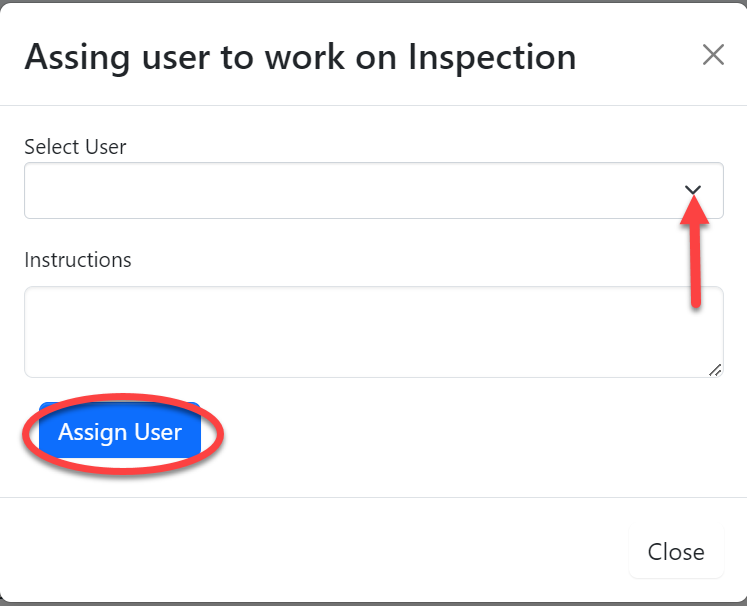Click the dialog title heading text
The height and width of the screenshot is (606, 747).
(300, 57)
